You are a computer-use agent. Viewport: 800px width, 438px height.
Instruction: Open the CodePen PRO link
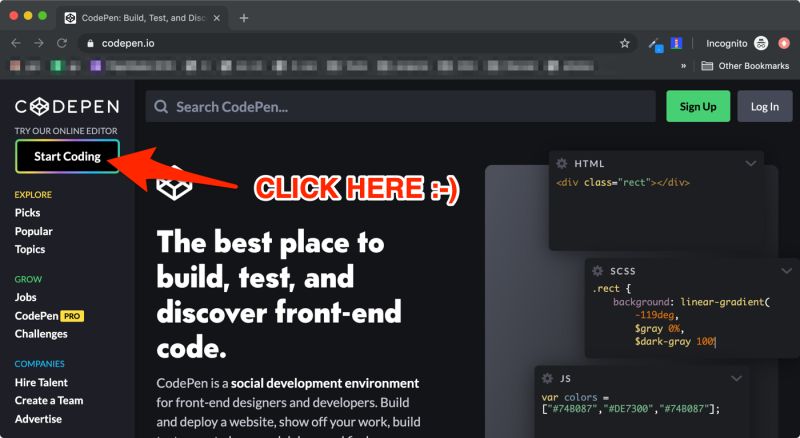(x=49, y=315)
